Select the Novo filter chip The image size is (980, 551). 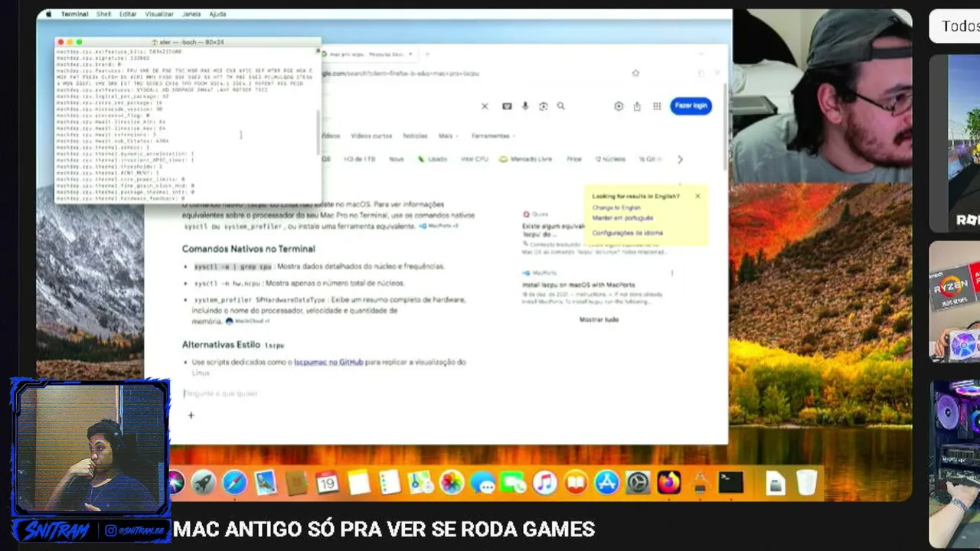[x=397, y=159]
